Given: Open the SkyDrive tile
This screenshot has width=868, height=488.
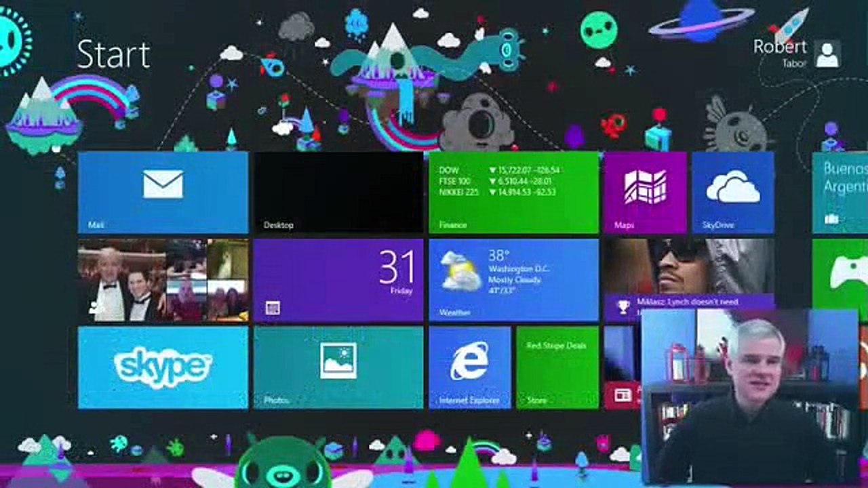Looking at the screenshot, I should [x=733, y=192].
